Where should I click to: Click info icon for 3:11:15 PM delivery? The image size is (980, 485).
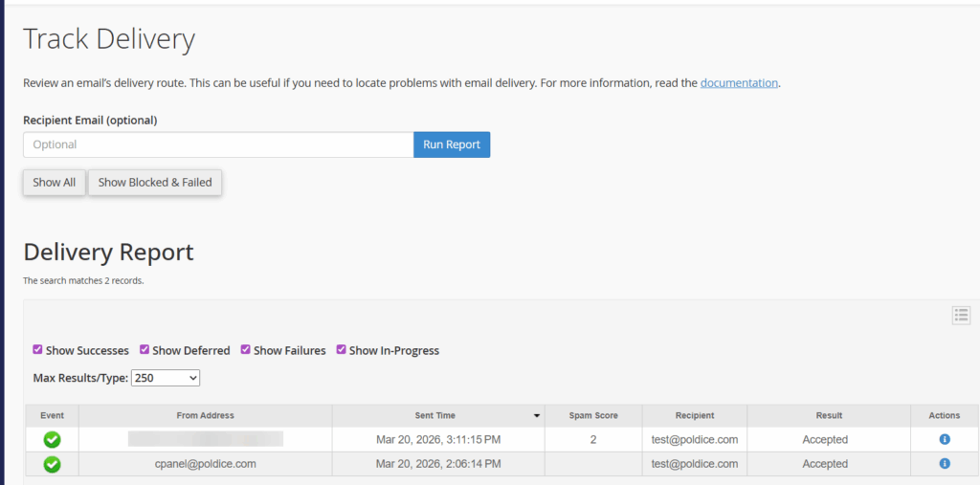coord(945,440)
